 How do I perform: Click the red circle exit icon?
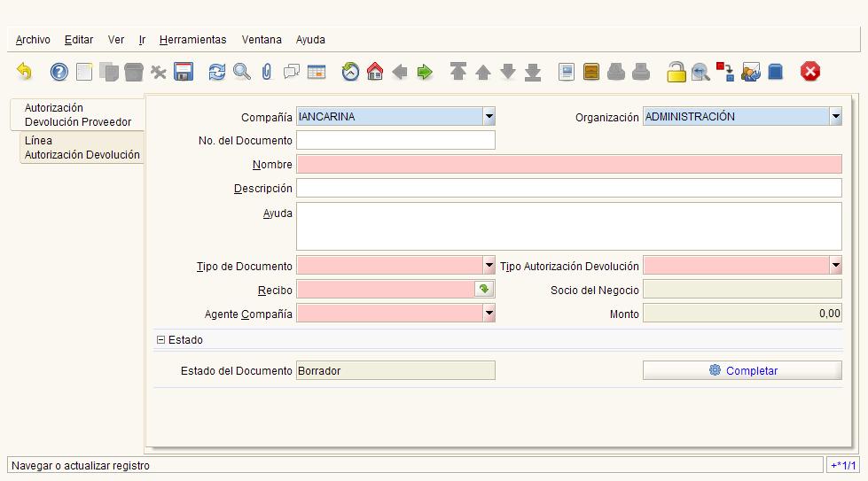[x=809, y=72]
